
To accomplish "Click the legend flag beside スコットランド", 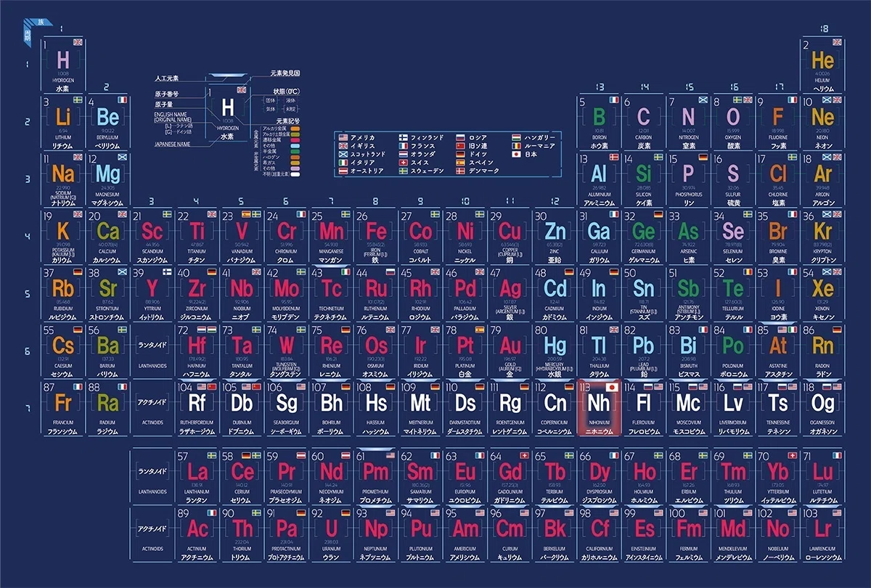I will coord(343,154).
